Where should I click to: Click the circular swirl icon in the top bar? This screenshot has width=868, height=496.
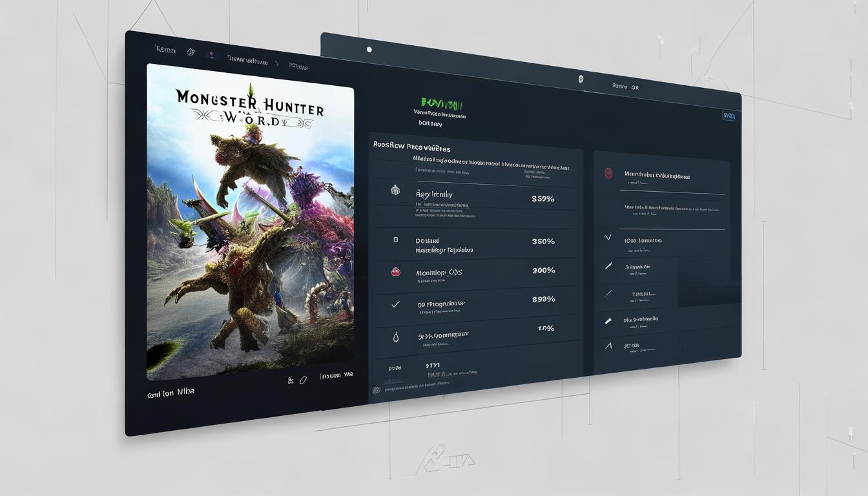pyautogui.click(x=191, y=52)
